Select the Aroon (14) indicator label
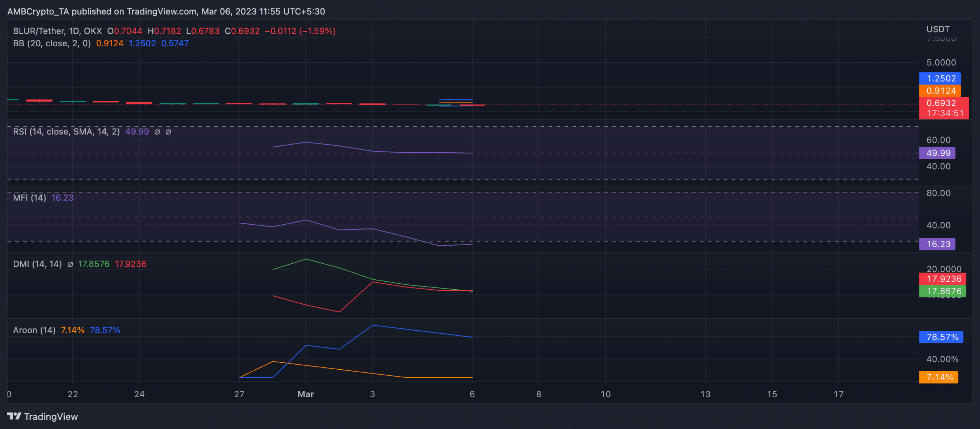 [34, 329]
